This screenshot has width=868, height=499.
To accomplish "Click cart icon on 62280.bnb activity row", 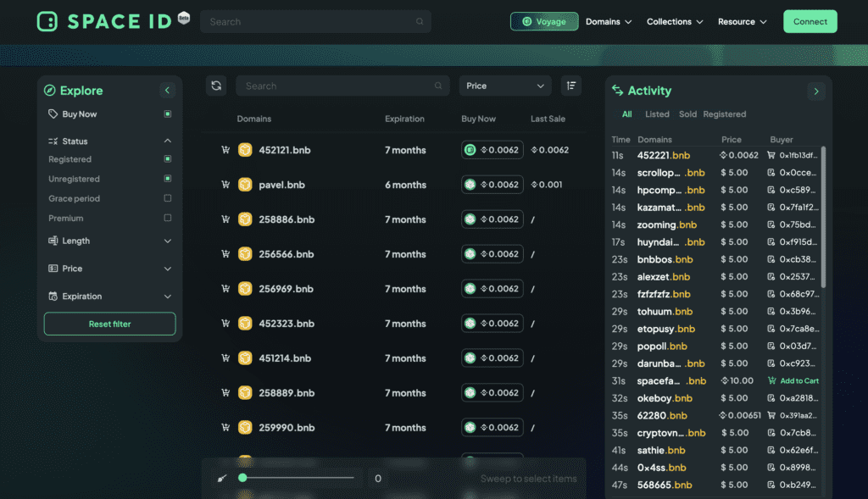I will pos(771,415).
